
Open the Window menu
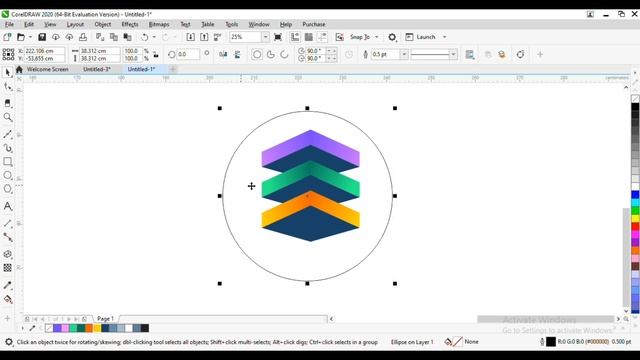click(259, 24)
